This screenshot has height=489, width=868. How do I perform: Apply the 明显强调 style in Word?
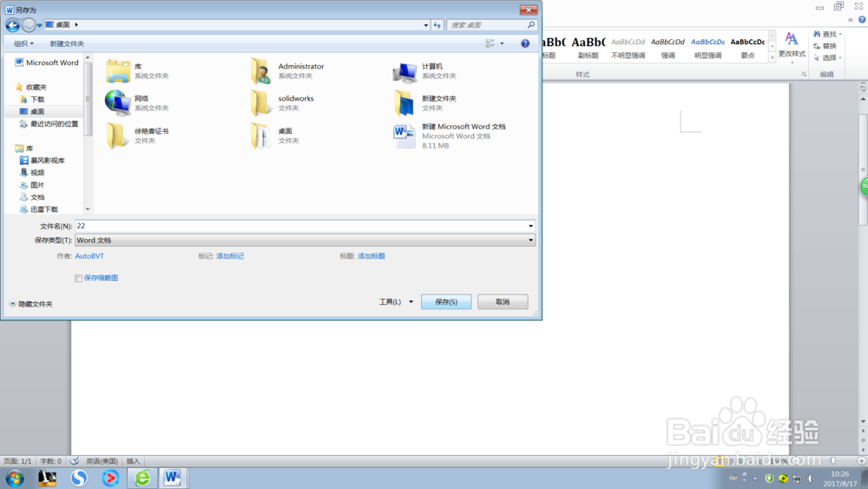pyautogui.click(x=707, y=48)
